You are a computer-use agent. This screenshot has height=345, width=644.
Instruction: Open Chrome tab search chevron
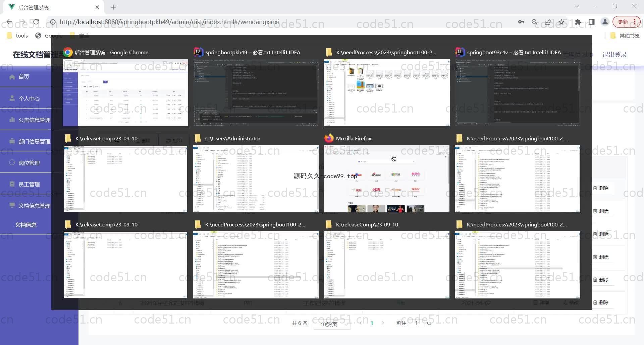pyautogui.click(x=577, y=6)
